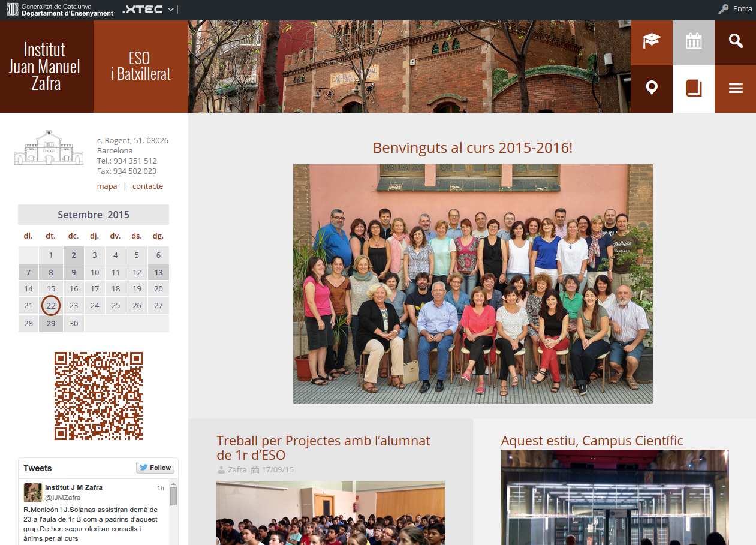Image resolution: width=756 pixels, height=545 pixels.
Task: Select the ESO i Batxillerat tab
Action: click(141, 67)
